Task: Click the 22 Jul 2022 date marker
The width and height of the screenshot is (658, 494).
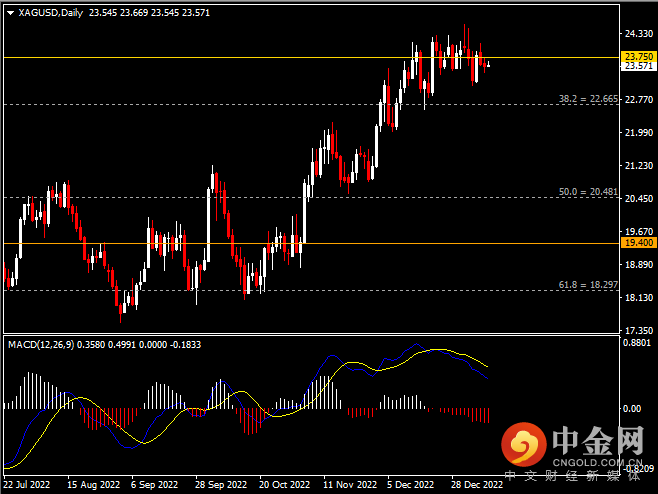Action: [x=27, y=484]
